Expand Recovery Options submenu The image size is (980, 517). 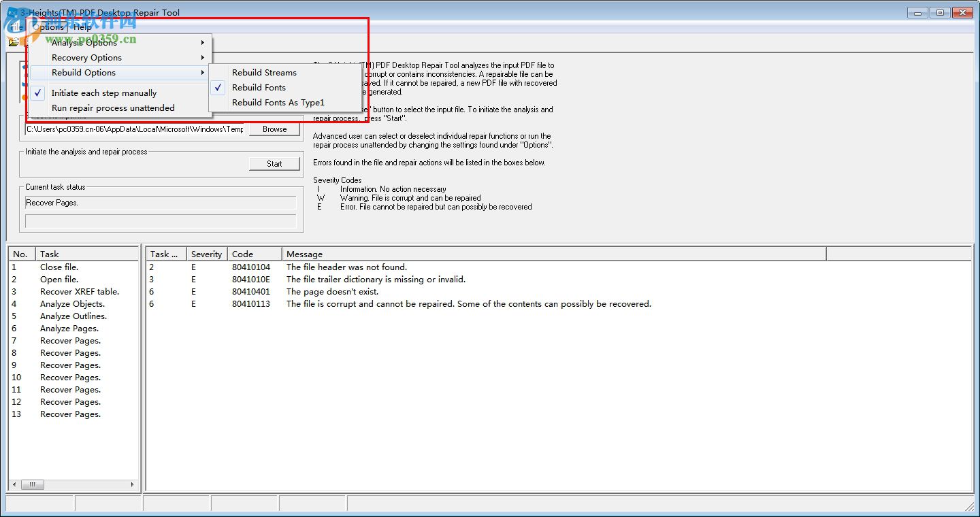pyautogui.click(x=120, y=58)
